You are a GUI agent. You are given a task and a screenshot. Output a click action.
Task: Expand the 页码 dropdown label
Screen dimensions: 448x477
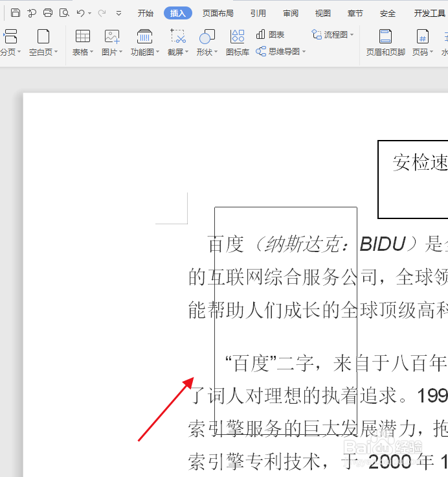point(423,52)
